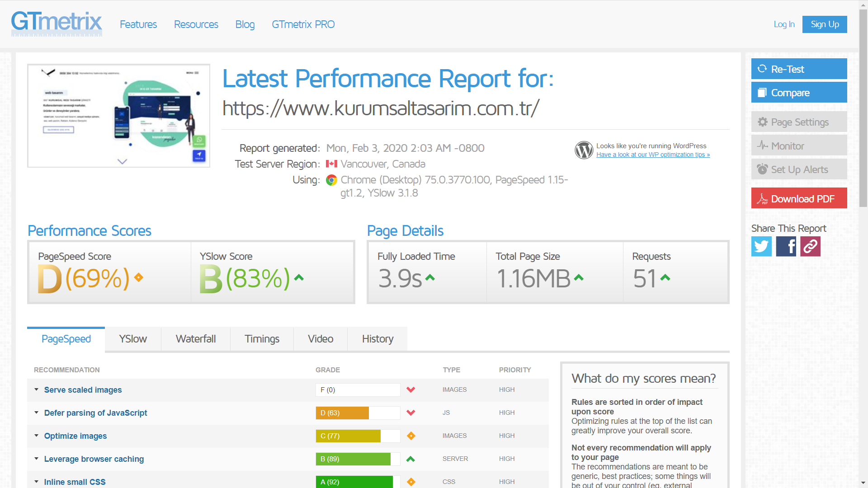Click the Compare button
The image size is (868, 488).
point(799,92)
